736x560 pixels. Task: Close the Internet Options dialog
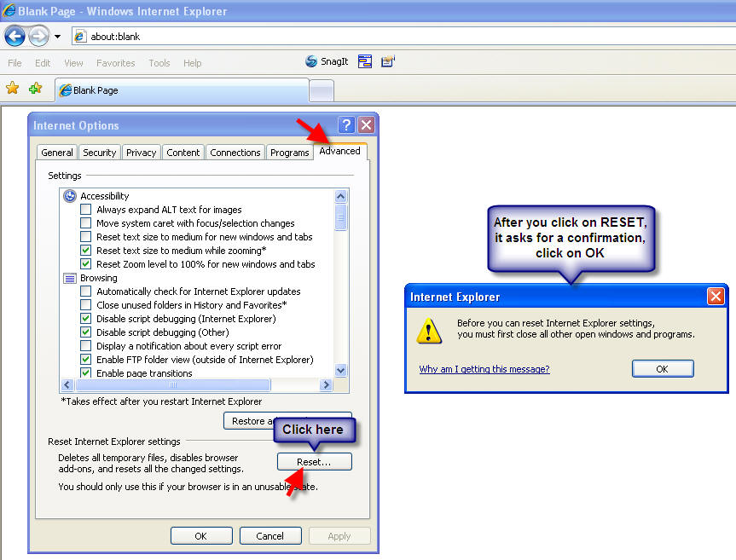point(366,124)
